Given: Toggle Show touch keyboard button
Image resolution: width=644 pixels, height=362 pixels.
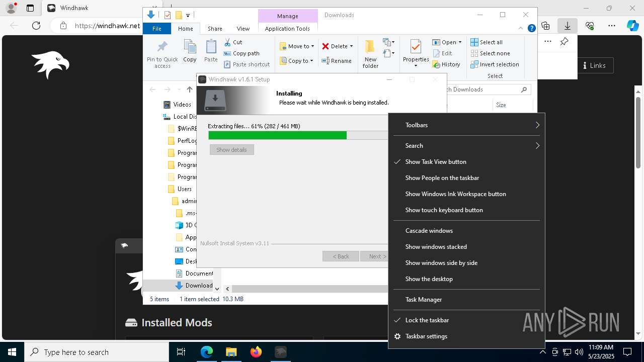Looking at the screenshot, I should pyautogui.click(x=466, y=210).
